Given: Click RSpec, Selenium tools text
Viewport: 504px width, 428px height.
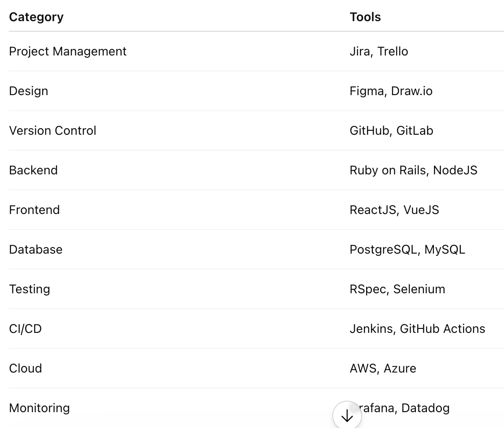Looking at the screenshot, I should tap(397, 289).
